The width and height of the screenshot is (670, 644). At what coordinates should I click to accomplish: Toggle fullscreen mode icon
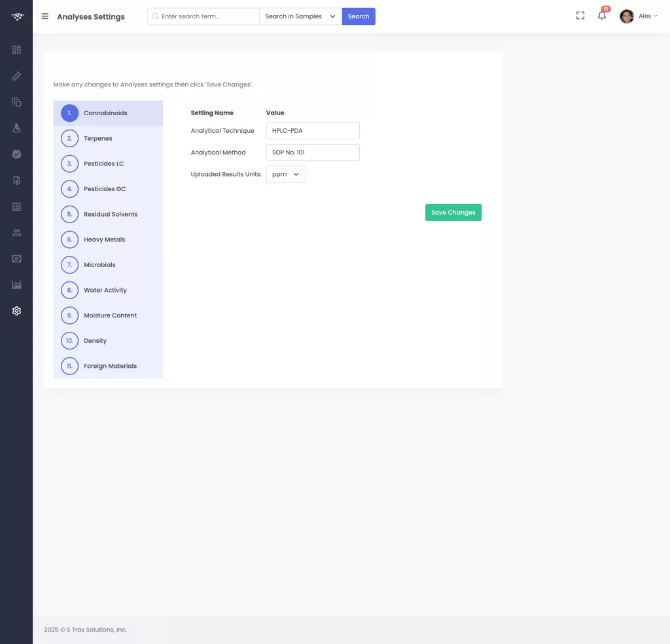tap(580, 16)
